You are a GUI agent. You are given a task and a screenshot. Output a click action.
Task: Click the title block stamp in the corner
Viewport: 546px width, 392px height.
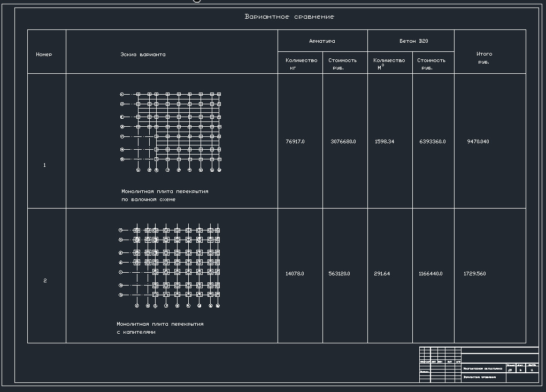[479, 365]
